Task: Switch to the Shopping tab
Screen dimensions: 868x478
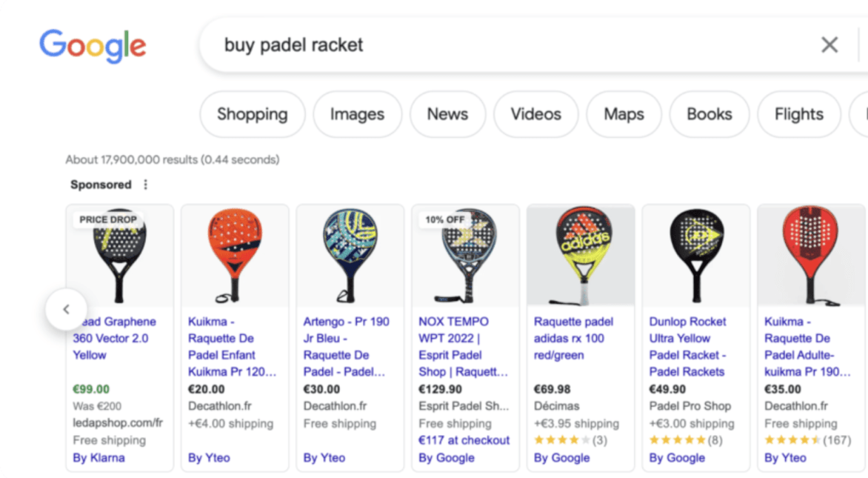Action: pyautogui.click(x=252, y=114)
